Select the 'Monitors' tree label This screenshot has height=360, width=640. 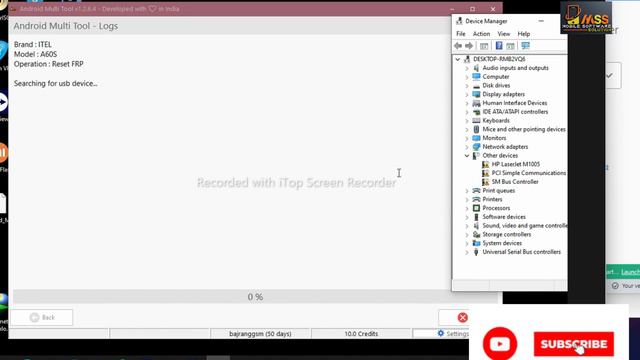click(x=494, y=138)
